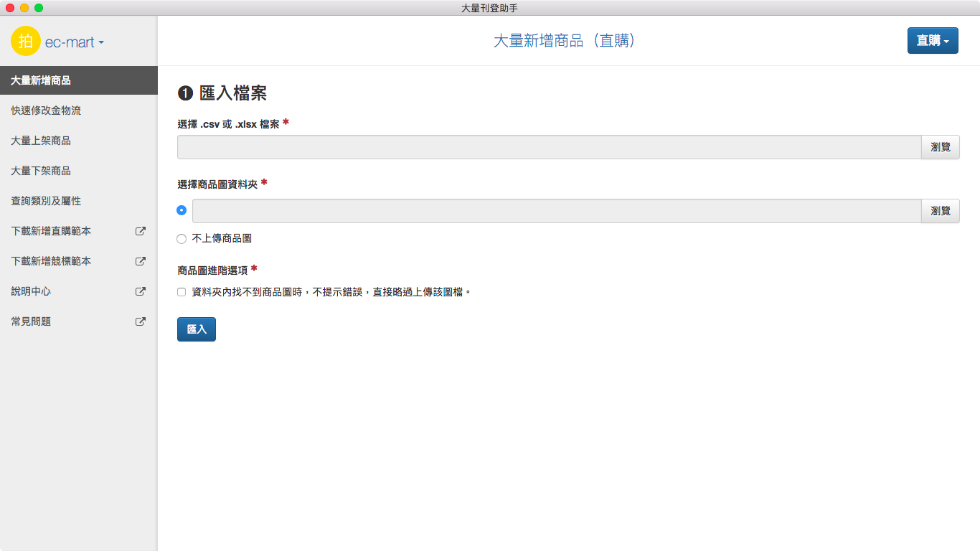Select the 不上傳商品圖 radio option

tap(182, 239)
